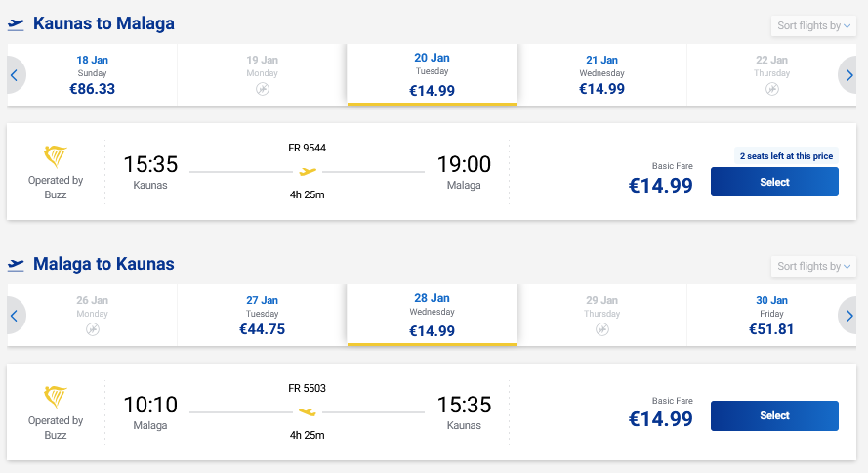Select the 15:35 Kaunas to Malaga flight
The image size is (868, 473).
pyautogui.click(x=774, y=182)
